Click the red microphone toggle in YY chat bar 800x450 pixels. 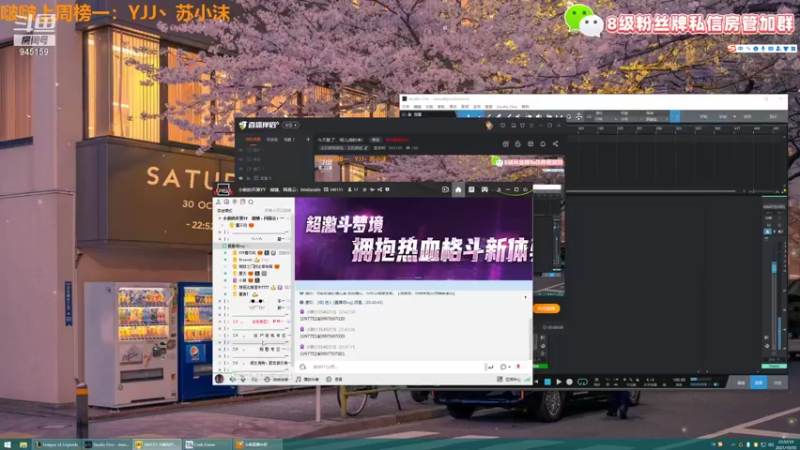click(x=518, y=366)
